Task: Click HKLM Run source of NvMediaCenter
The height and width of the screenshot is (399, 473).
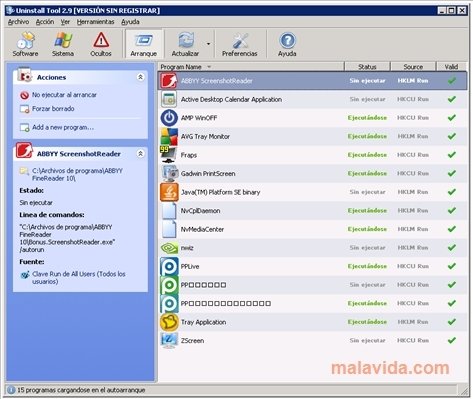Action: pyautogui.click(x=413, y=229)
